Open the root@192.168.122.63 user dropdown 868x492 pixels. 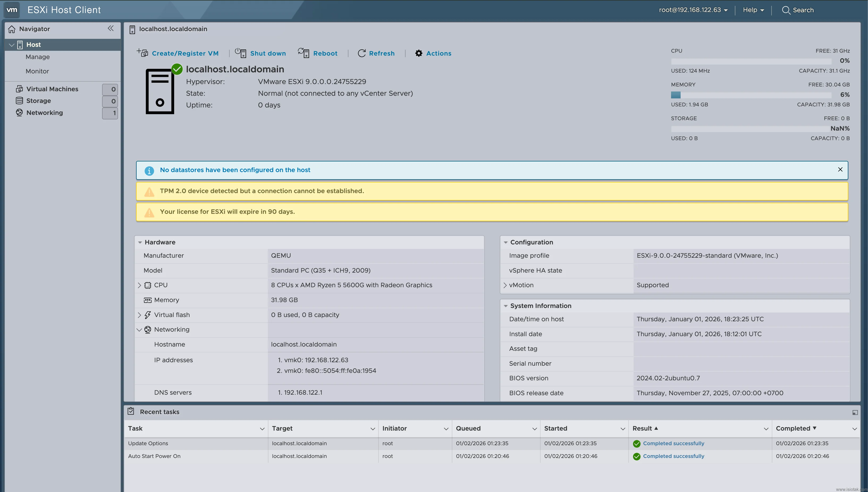point(693,10)
